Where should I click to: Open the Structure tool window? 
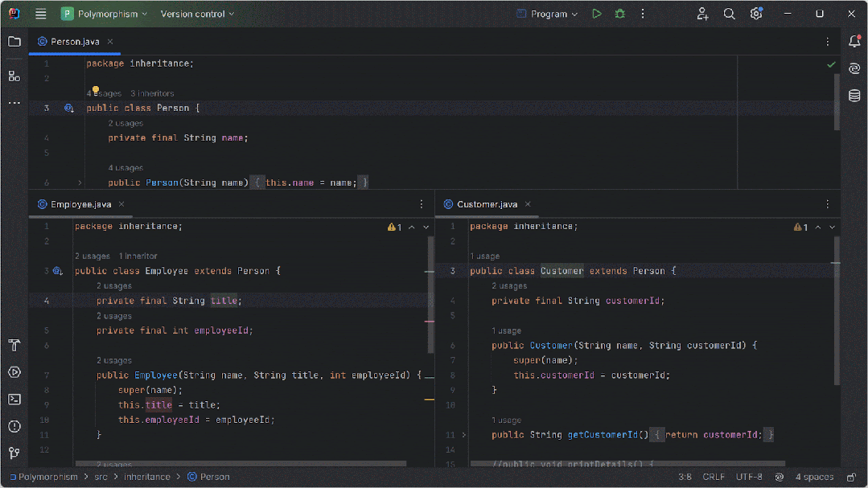pos(14,76)
